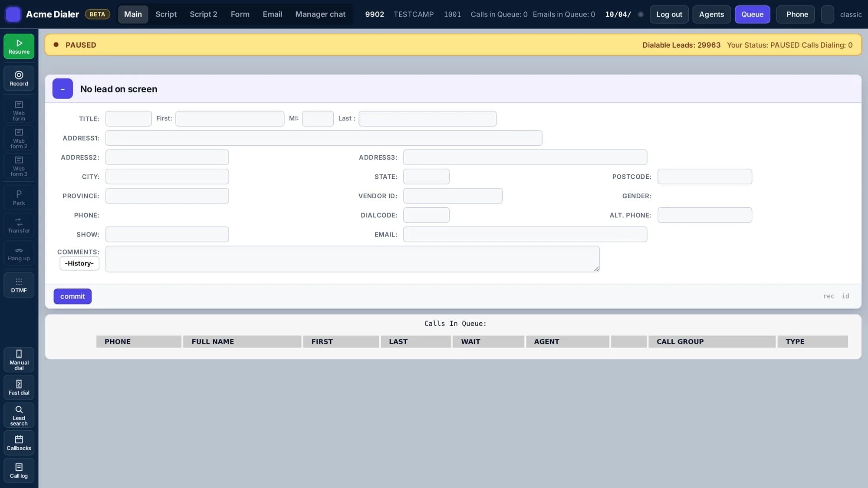
Task: Click the CALL GROUP column header
Action: click(712, 341)
